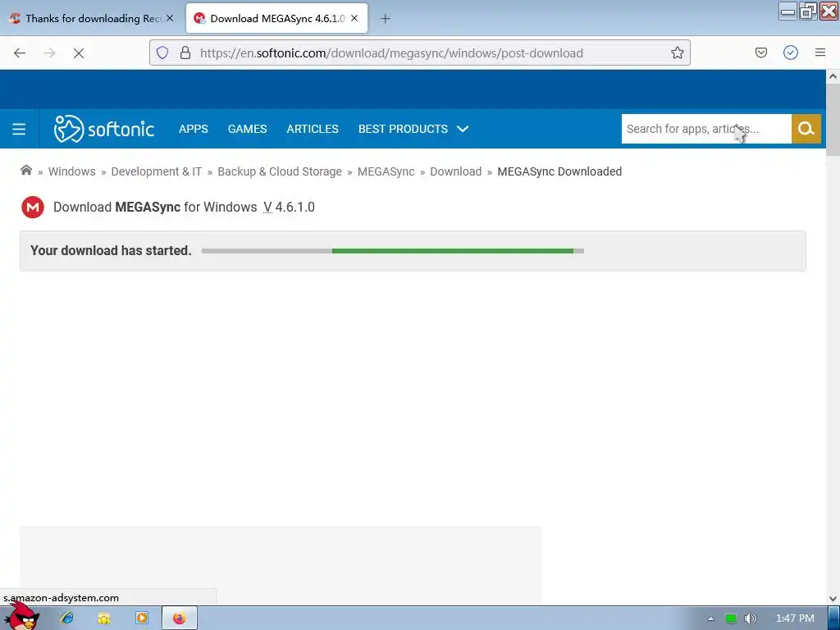Close the Thanks for downloading tab
Image resolution: width=840 pixels, height=630 pixels.
pyautogui.click(x=170, y=18)
